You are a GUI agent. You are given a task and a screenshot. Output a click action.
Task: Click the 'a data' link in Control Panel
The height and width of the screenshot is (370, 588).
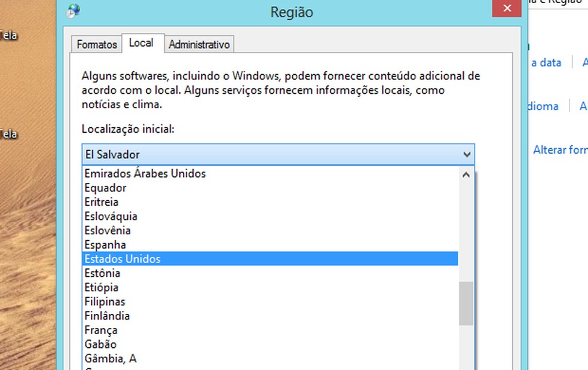(546, 62)
